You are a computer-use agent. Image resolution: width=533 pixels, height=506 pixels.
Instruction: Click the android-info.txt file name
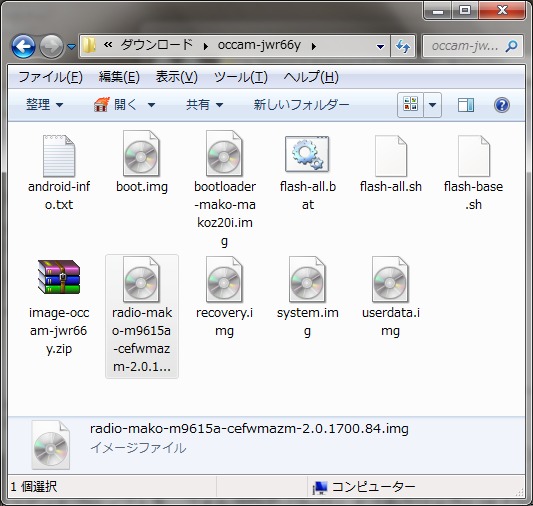point(59,195)
